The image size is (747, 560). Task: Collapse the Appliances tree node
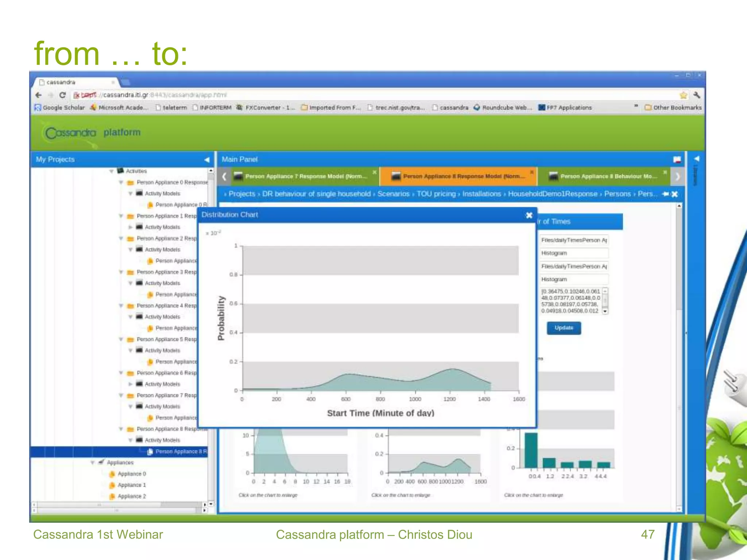pyautogui.click(x=93, y=463)
